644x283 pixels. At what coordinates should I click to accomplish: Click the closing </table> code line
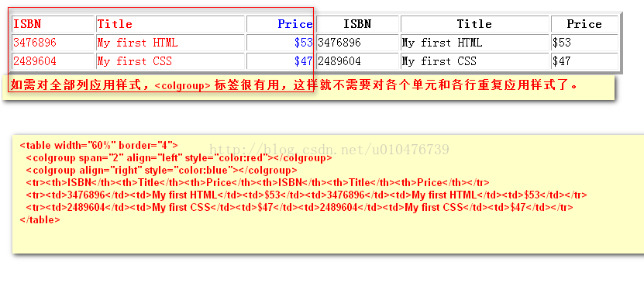(40, 219)
